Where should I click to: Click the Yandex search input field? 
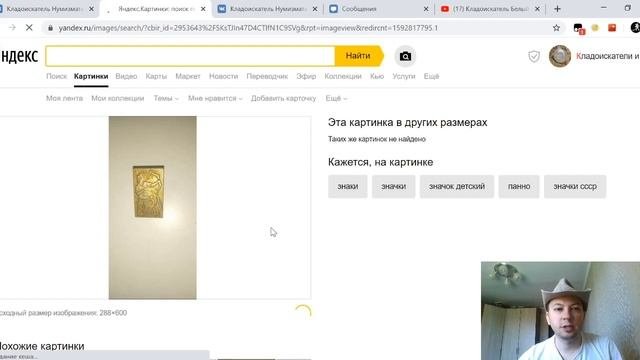coord(190,56)
